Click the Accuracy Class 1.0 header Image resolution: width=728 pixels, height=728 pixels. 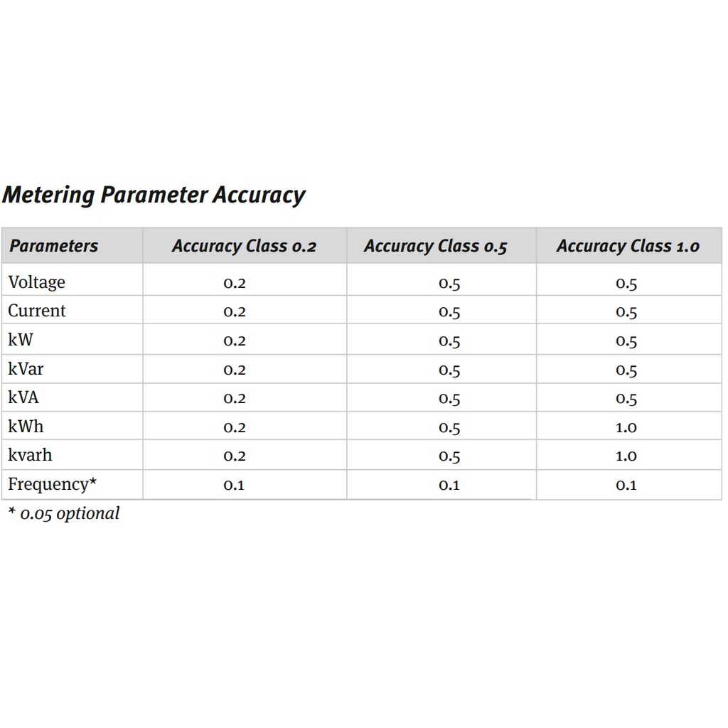(628, 246)
